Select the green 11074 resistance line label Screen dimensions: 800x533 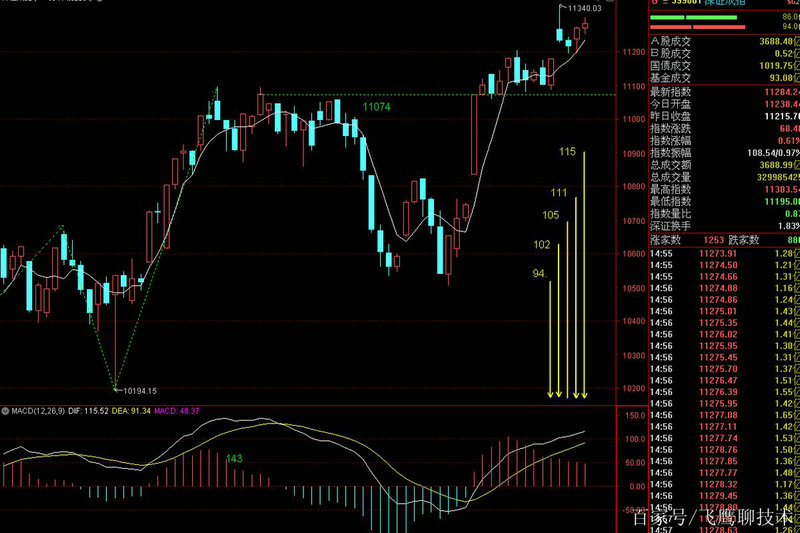tap(376, 106)
